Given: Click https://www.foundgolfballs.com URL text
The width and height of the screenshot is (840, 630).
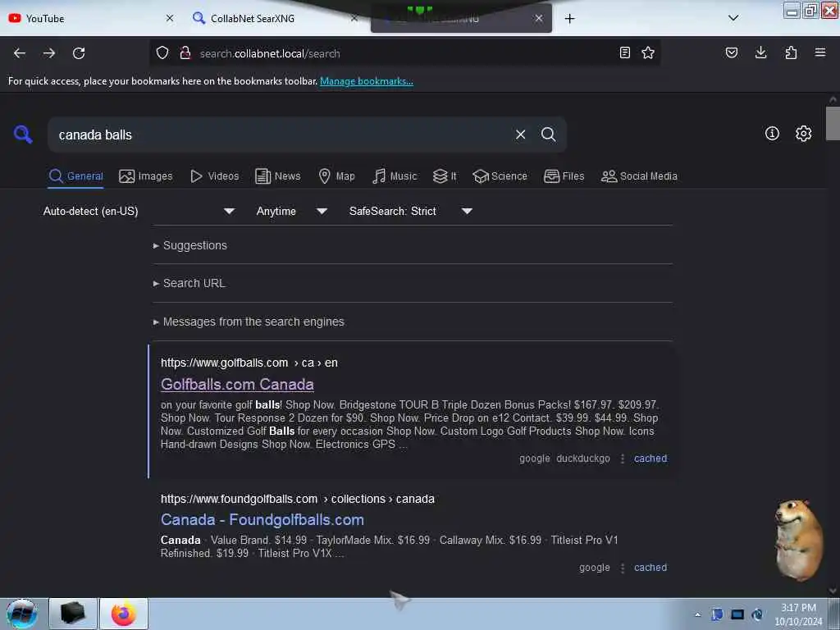Looking at the screenshot, I should (239, 499).
